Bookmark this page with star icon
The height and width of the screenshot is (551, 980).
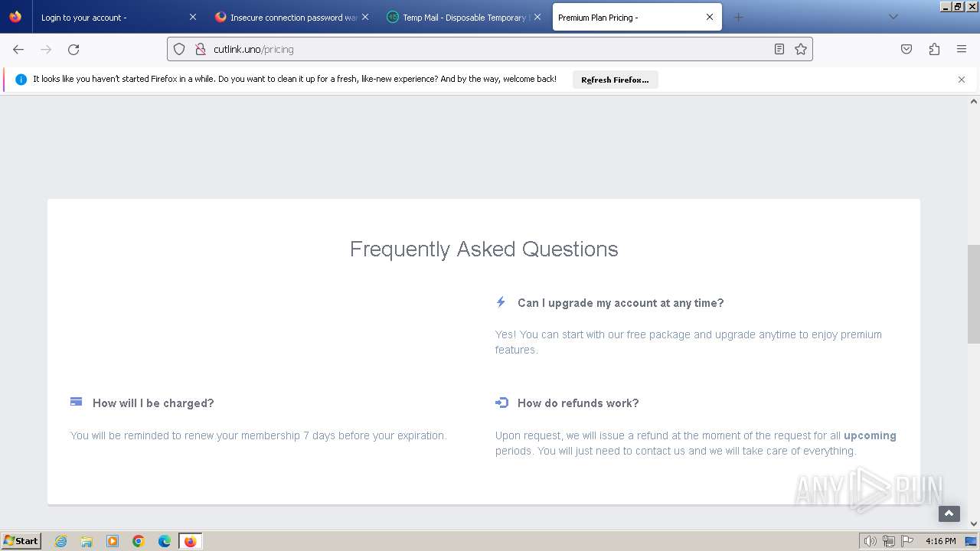(801, 49)
